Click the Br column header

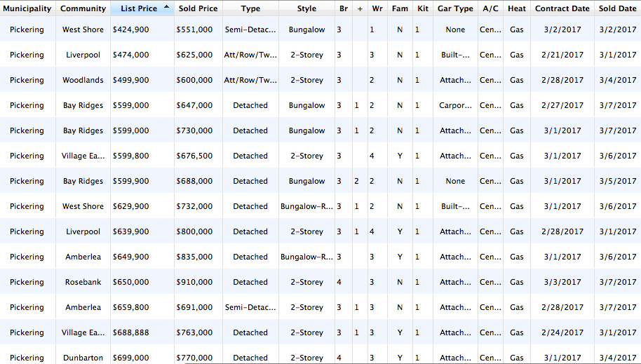point(343,9)
